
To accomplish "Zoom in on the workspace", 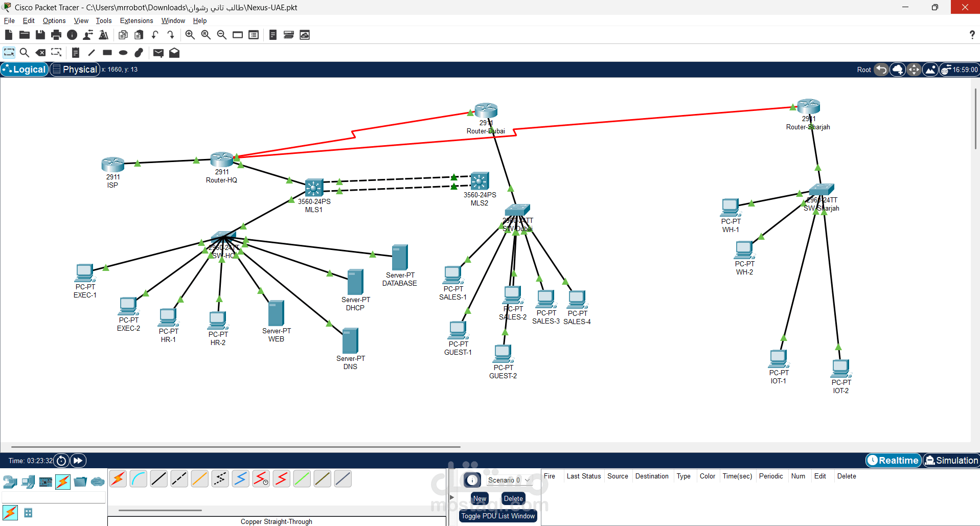I will (x=190, y=35).
